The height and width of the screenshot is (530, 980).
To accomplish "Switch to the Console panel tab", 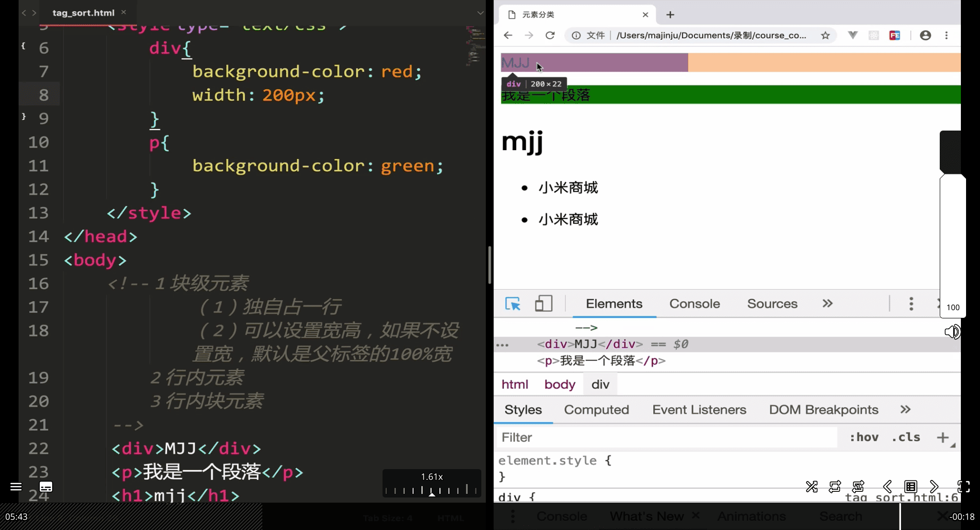I will tap(694, 303).
